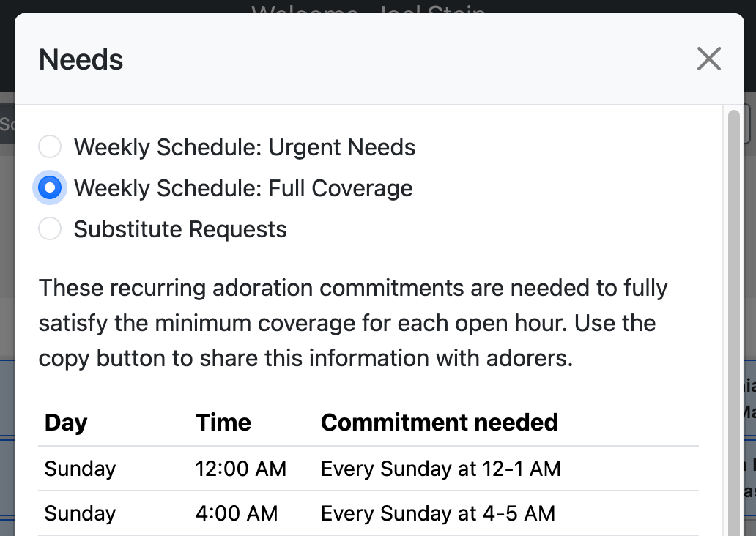756x536 pixels.
Task: Click the Commitment needed column header
Action: pyautogui.click(x=440, y=423)
